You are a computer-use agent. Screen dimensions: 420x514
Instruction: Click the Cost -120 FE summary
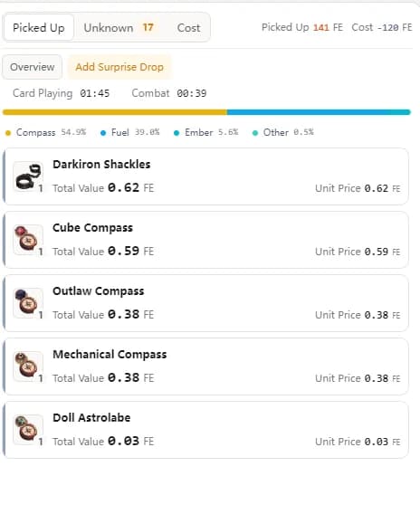(382, 27)
